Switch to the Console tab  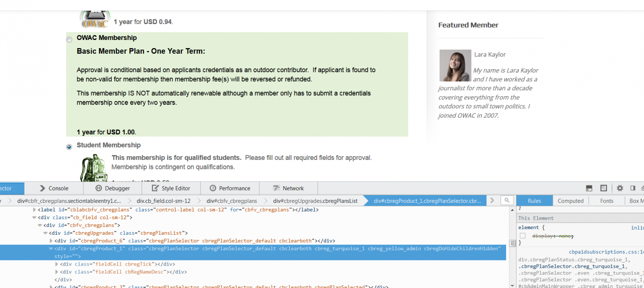(54, 188)
